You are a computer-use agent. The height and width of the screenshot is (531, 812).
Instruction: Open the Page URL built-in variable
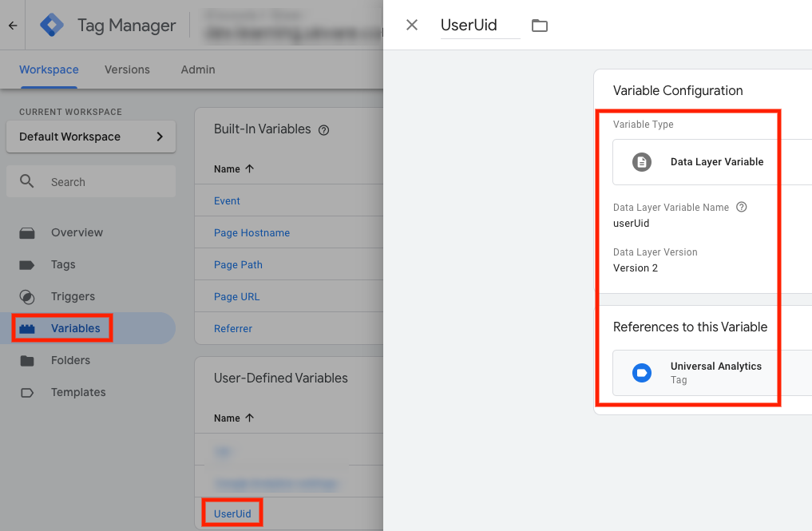(x=236, y=296)
